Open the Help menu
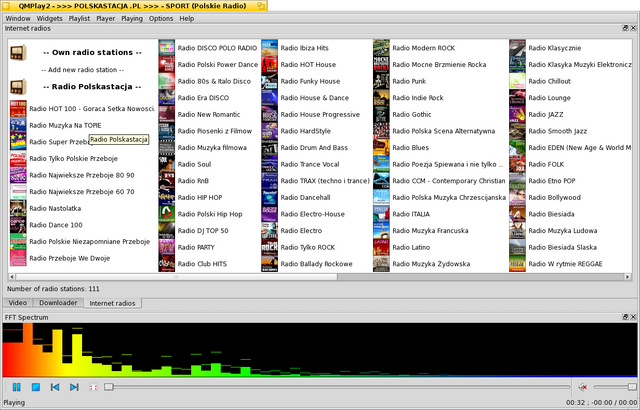The image size is (640, 410). point(187,18)
